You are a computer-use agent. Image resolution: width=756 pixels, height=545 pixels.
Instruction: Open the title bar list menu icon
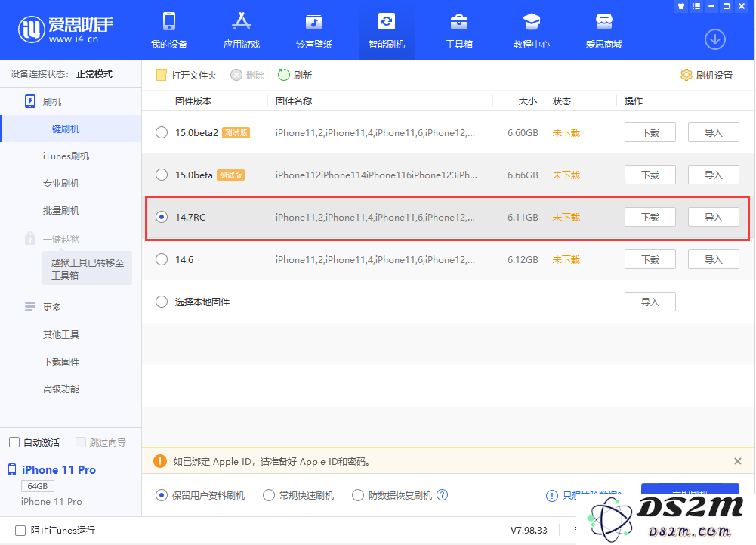click(696, 6)
